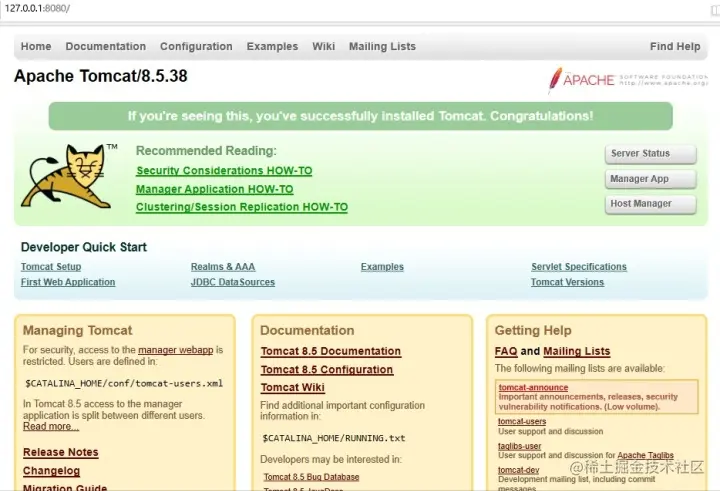Open the Home nav item
This screenshot has height=491, width=720.
36,46
